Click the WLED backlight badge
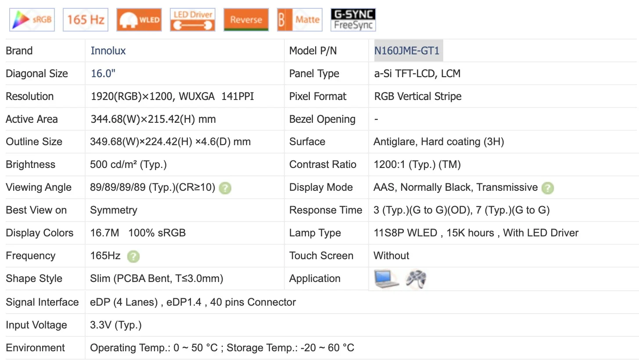Image resolution: width=639 pixels, height=364 pixels. 139,20
